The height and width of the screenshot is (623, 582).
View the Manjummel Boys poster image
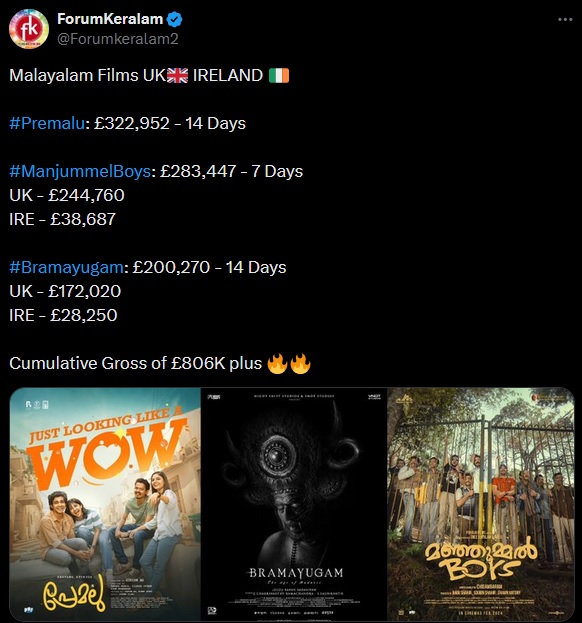pos(481,504)
